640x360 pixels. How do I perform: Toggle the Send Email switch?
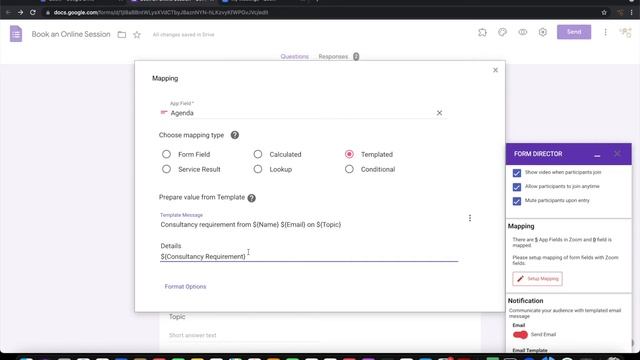tap(520, 335)
